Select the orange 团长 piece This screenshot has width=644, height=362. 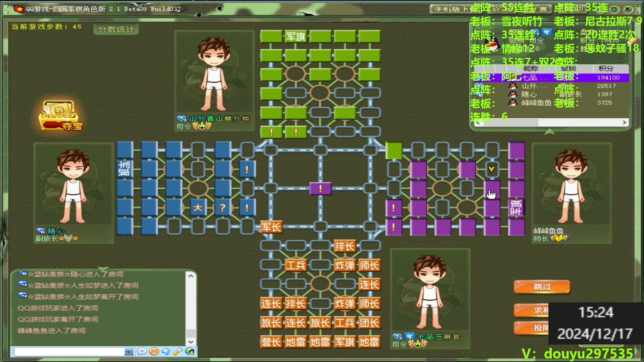[x=369, y=323]
